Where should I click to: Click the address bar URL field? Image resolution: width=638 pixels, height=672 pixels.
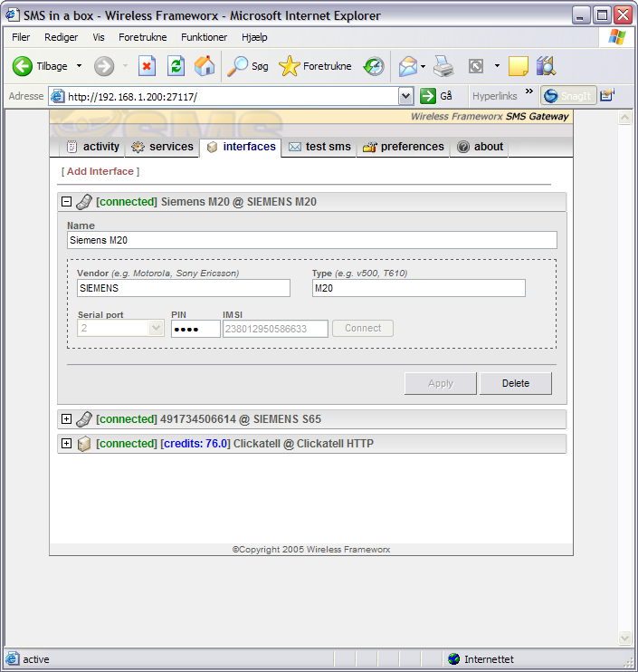tap(232, 96)
